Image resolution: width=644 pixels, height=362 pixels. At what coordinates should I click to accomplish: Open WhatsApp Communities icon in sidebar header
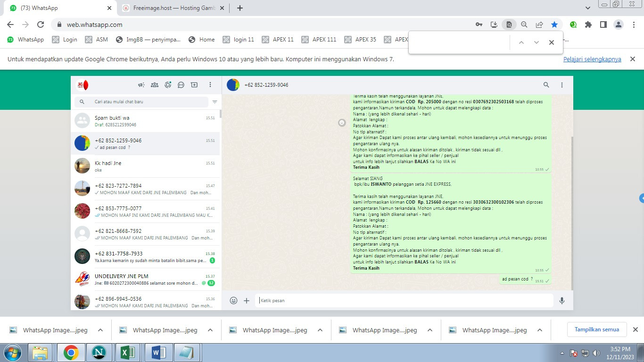[x=154, y=85]
